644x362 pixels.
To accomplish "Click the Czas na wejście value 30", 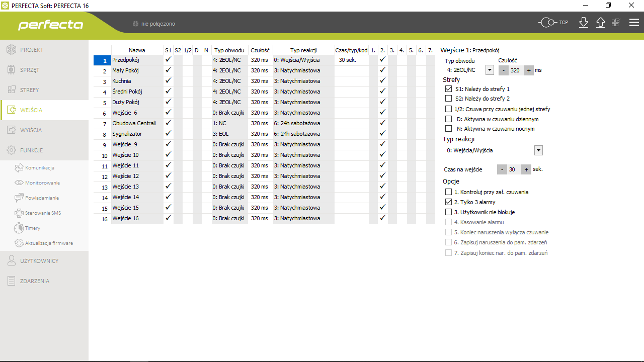I will click(x=514, y=169).
